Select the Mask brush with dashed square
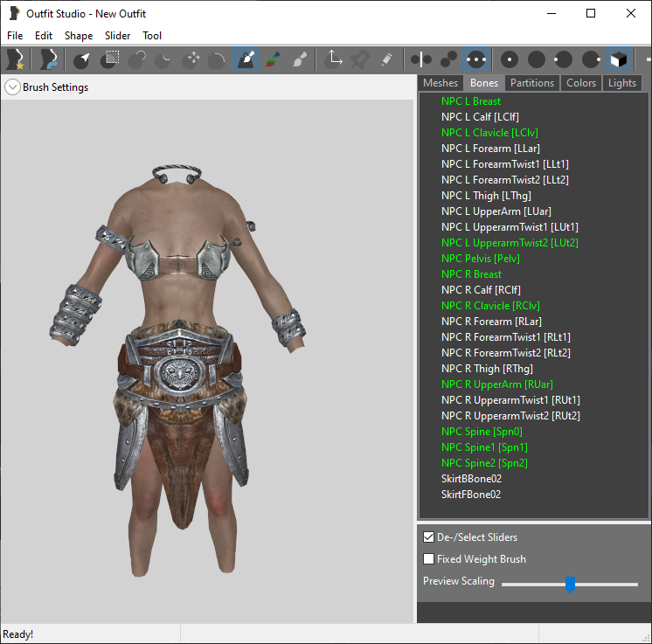This screenshot has width=652, height=644. [109, 59]
